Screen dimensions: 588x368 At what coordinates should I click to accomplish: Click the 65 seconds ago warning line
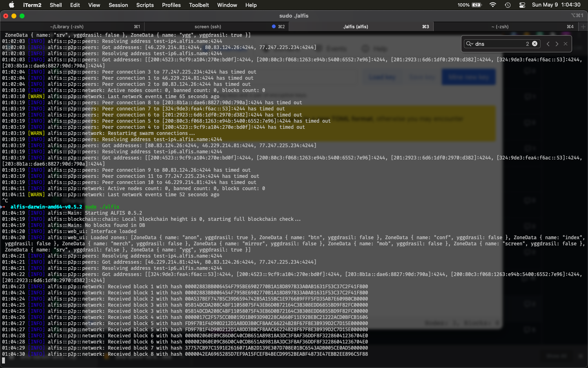111,96
